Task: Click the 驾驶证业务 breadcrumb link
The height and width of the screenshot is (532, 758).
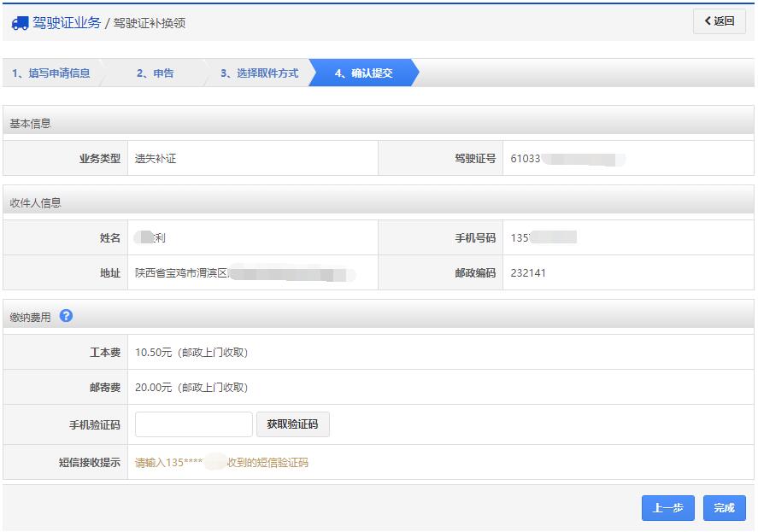Action: (x=67, y=23)
